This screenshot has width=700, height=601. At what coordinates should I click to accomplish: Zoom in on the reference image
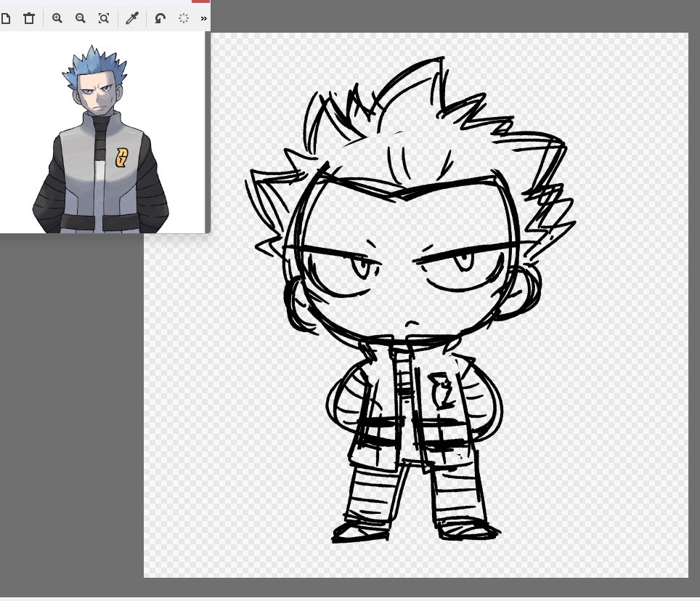pyautogui.click(x=57, y=18)
